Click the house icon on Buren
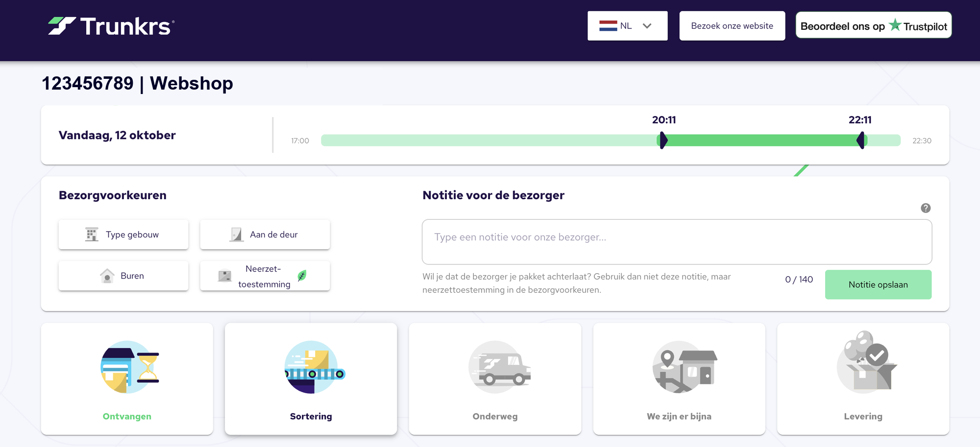The width and height of the screenshot is (980, 447). (107, 276)
